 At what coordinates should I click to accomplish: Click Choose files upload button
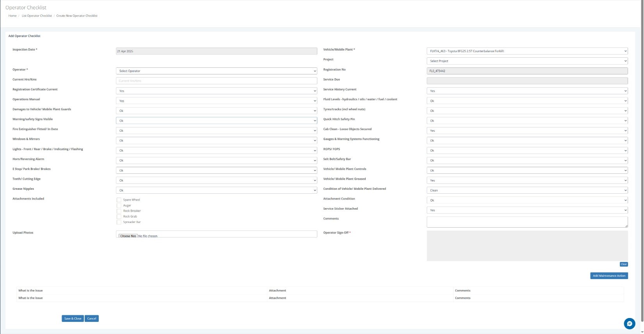click(128, 236)
